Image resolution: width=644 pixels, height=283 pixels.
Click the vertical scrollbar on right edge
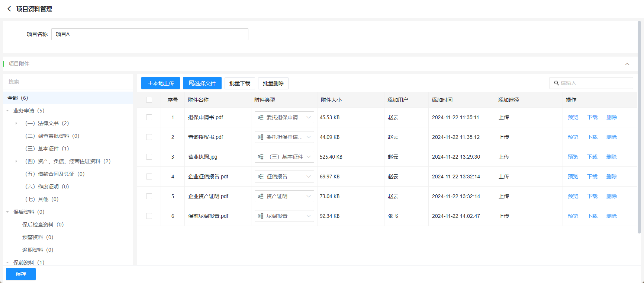point(639,127)
